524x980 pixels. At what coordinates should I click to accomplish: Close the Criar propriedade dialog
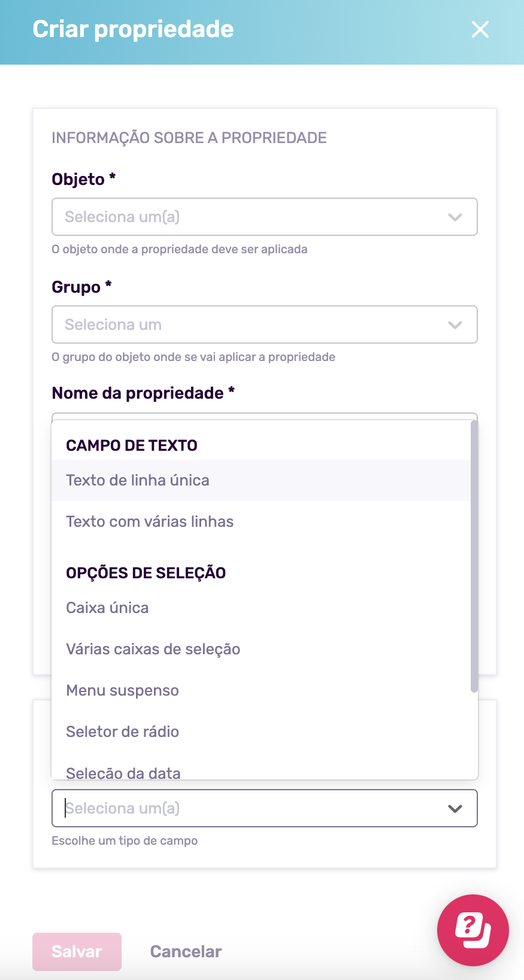pos(480,29)
